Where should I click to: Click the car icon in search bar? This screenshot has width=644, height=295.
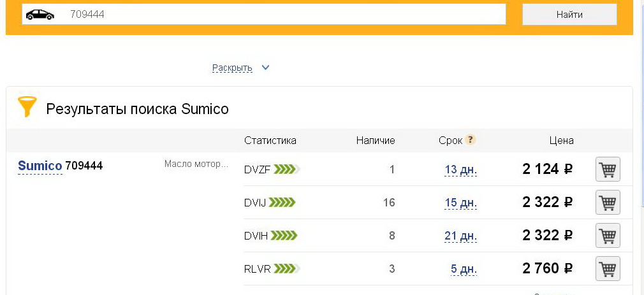point(40,15)
